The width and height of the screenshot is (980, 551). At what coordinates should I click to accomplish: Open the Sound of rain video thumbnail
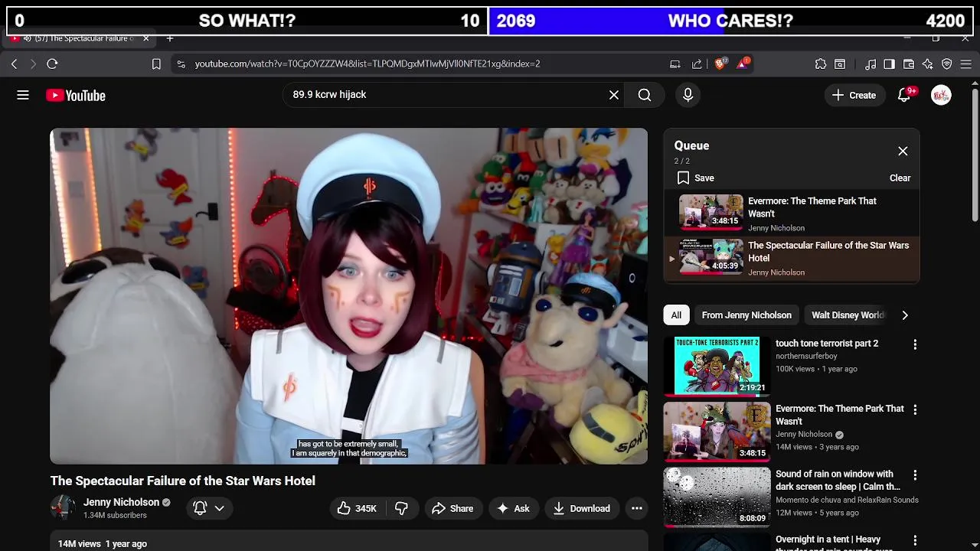[x=717, y=497]
